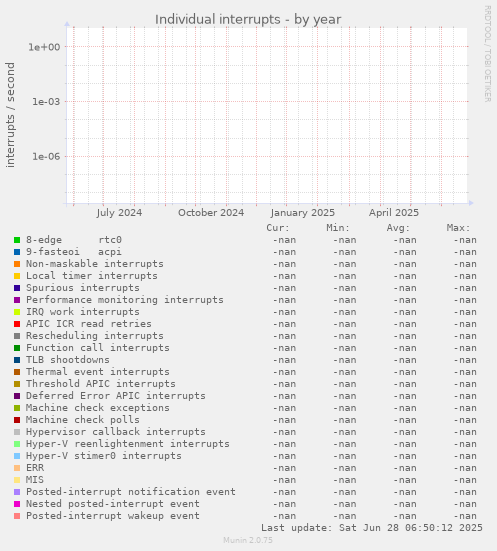Viewport: 497px width, 551px height.
Task: Click the Munin 2.0.75 version text
Action: click(x=248, y=540)
